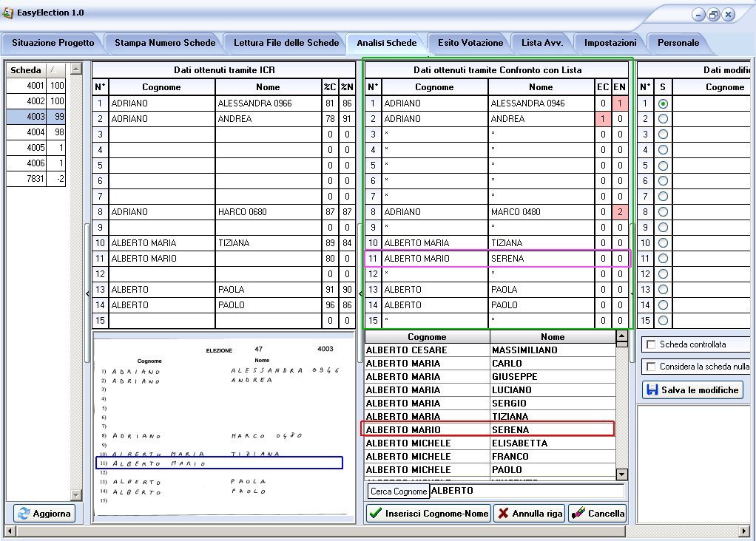Select the Analisi Schede tab
756x541 pixels.
(387, 43)
